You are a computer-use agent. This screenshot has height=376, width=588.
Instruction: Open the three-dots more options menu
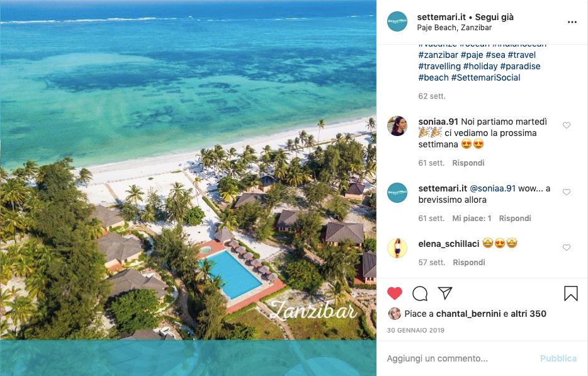coord(572,22)
